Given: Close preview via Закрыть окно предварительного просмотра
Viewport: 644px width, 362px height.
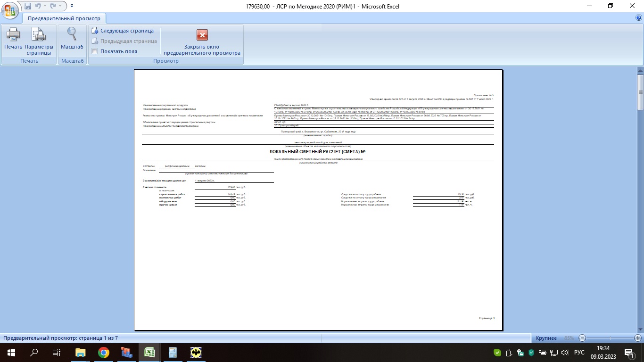Looking at the screenshot, I should point(202,41).
